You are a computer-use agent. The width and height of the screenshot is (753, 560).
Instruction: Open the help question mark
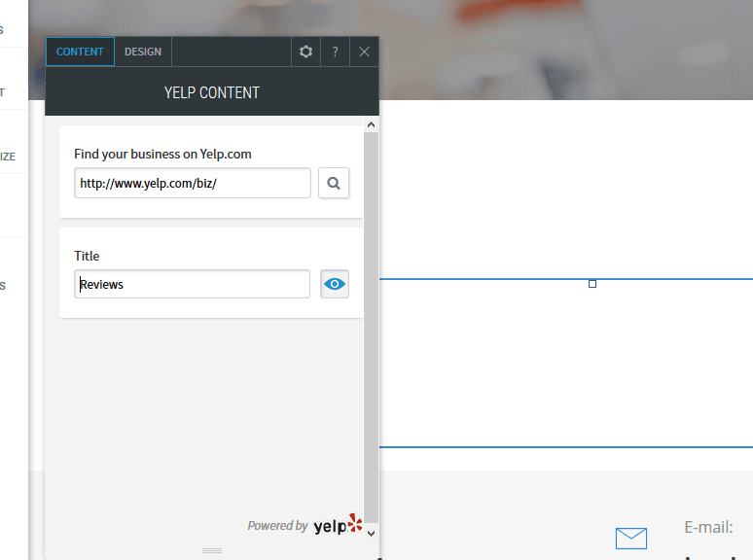coord(336,52)
